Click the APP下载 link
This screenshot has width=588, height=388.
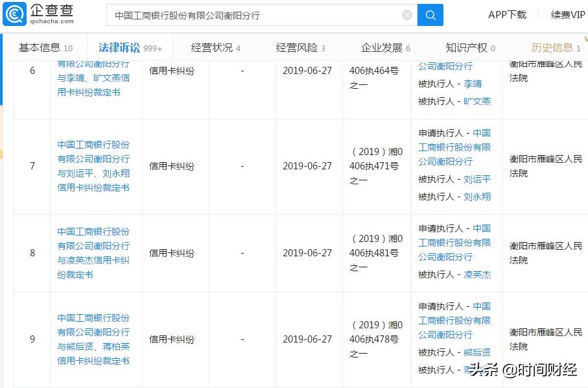pos(508,14)
